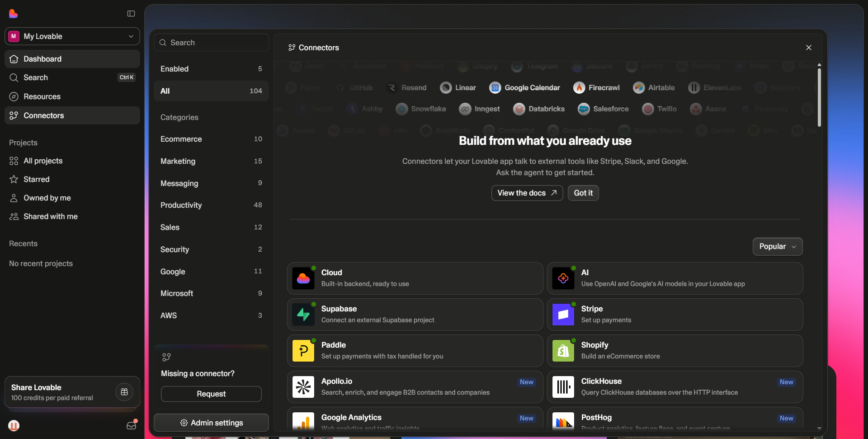Viewport: 868px width, 439px height.
Task: Select the All connectors filter
Action: coord(211,91)
